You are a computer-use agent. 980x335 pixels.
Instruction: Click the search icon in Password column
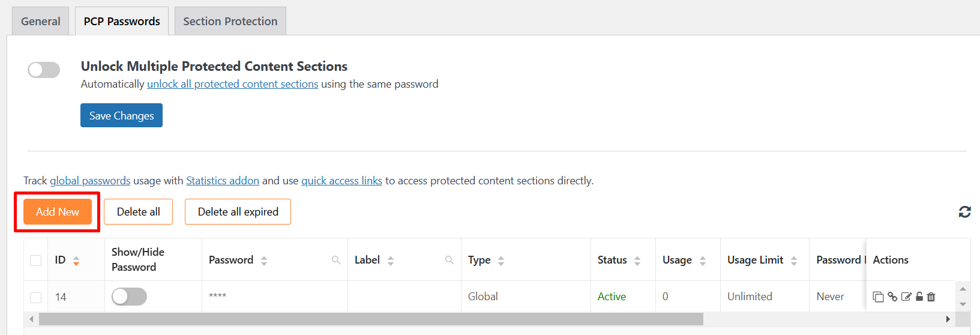pyautogui.click(x=336, y=260)
